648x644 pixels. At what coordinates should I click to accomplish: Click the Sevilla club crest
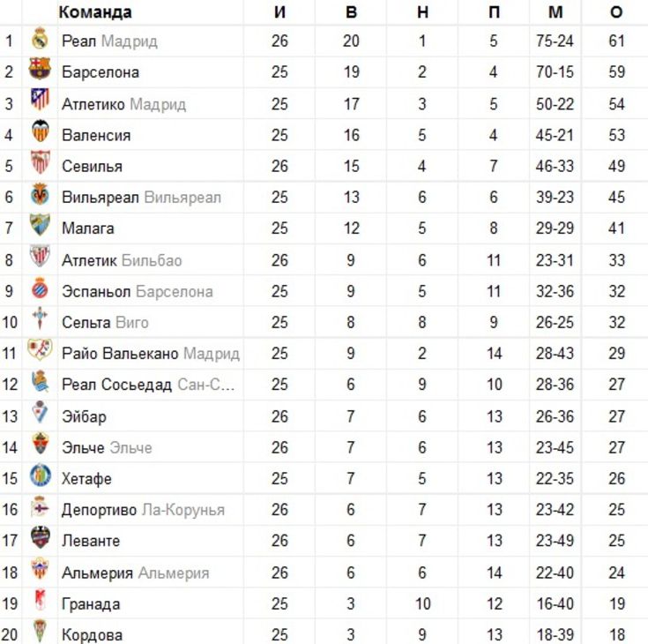40,161
